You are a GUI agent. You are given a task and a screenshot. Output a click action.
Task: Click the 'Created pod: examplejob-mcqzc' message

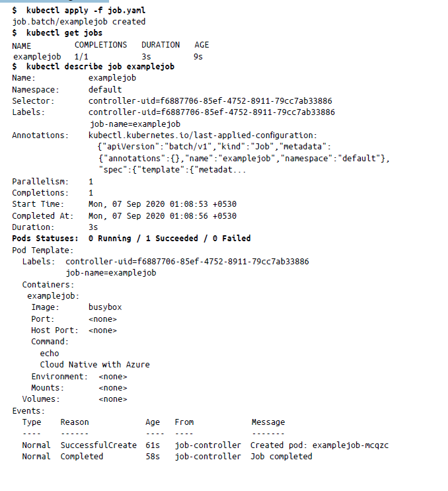pos(319,445)
